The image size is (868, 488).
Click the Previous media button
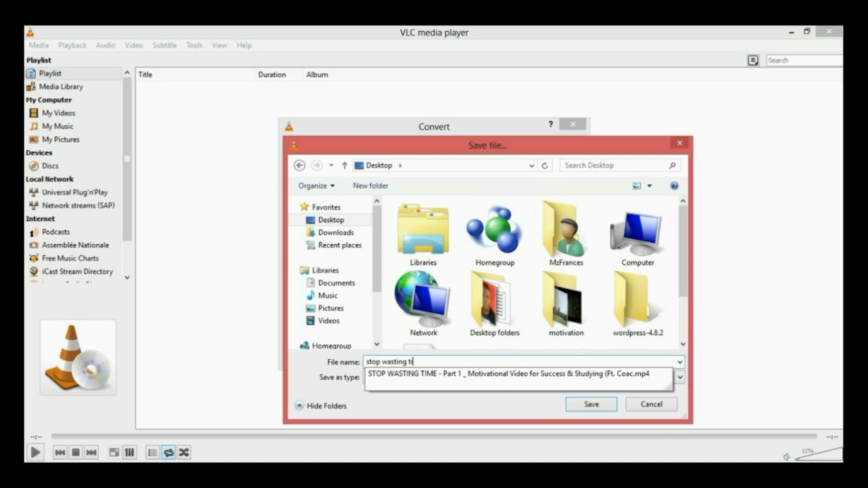pos(60,452)
